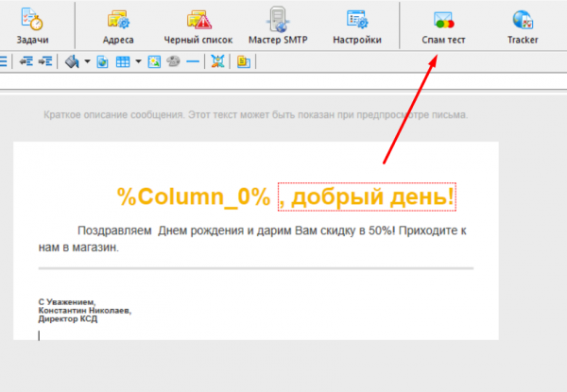The width and height of the screenshot is (567, 392).
Task: Open the Задачи (Tasks) tool
Action: (x=32, y=26)
